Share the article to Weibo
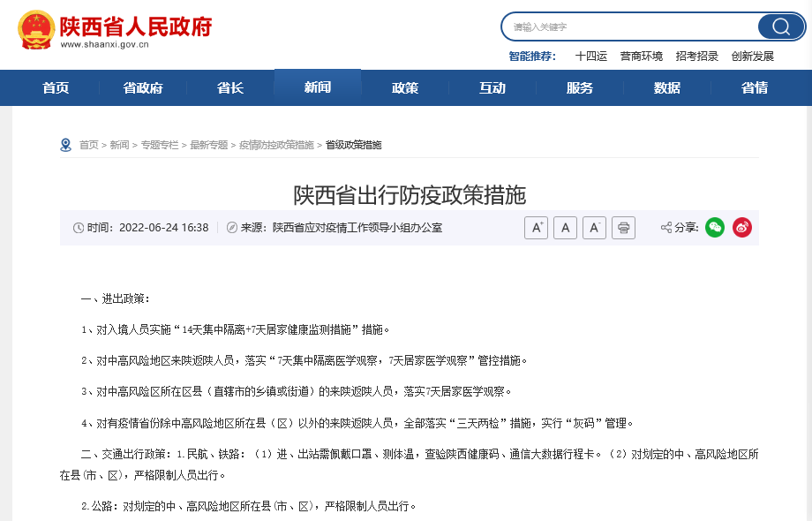This screenshot has height=521, width=812. point(742,227)
